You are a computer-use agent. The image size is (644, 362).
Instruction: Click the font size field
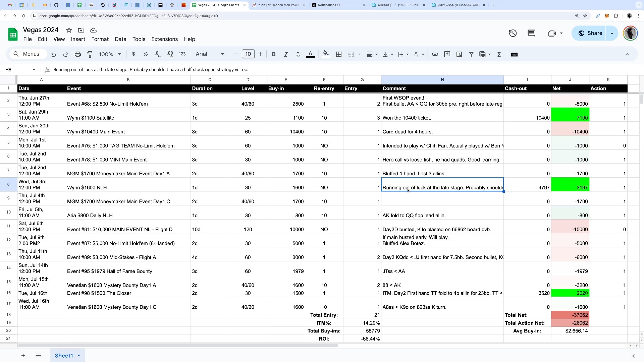[248, 54]
